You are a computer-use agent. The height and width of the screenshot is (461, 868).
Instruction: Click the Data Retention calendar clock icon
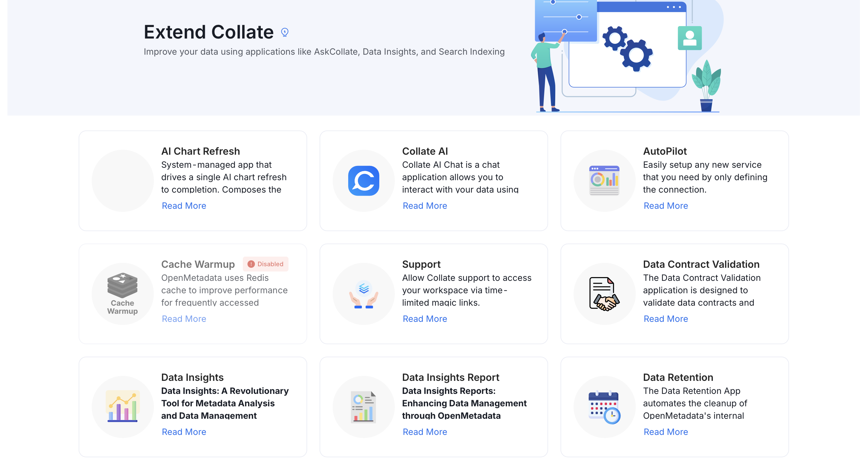(x=604, y=407)
